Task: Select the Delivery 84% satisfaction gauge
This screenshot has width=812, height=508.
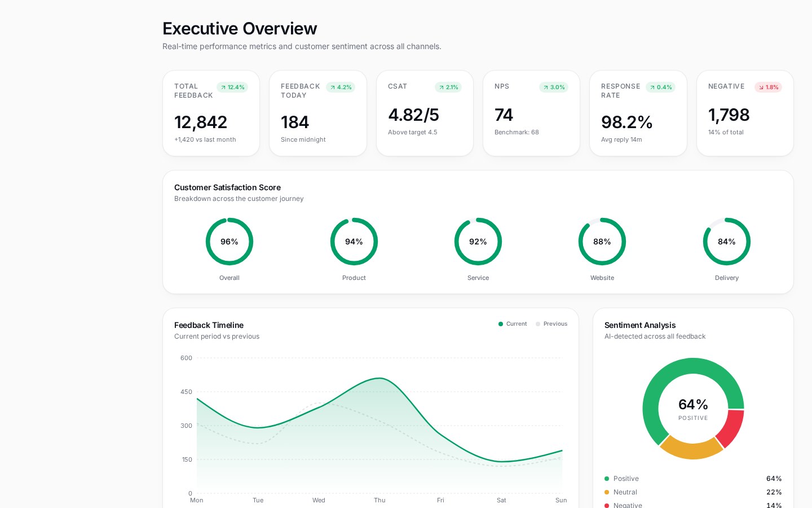Action: pos(727,242)
